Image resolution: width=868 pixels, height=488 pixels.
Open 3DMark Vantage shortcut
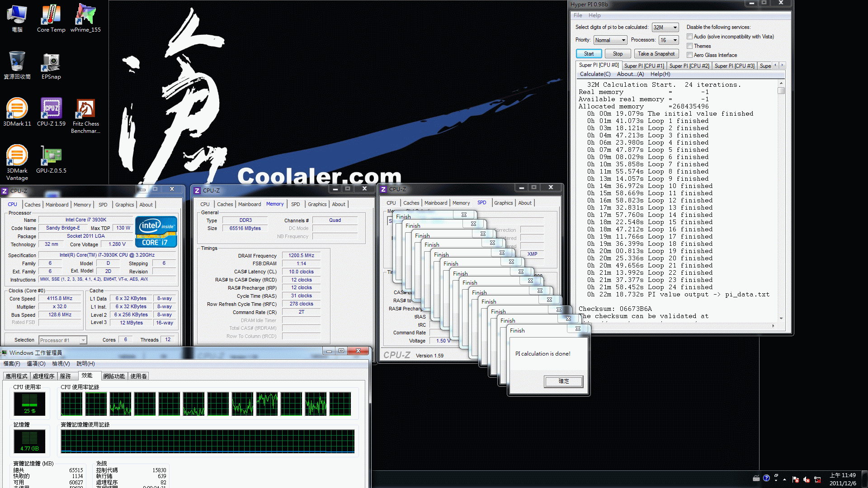click(x=17, y=163)
